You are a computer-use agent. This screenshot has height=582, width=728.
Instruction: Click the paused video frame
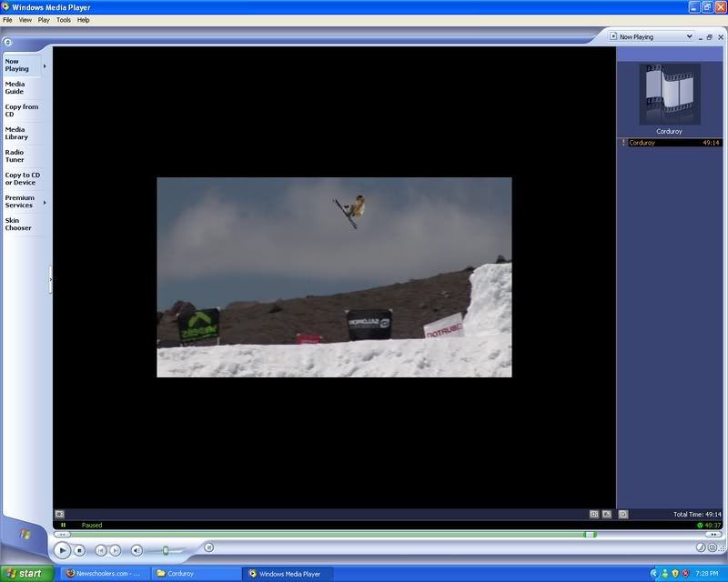coord(334,277)
